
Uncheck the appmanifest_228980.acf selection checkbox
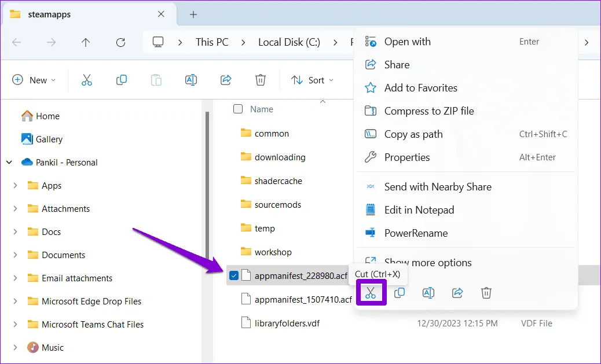coord(234,275)
